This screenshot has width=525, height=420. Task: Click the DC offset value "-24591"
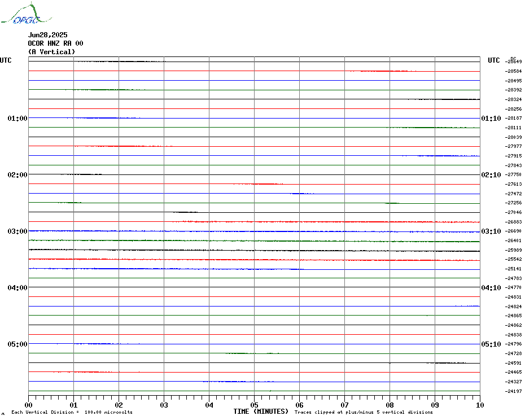pos(514,363)
